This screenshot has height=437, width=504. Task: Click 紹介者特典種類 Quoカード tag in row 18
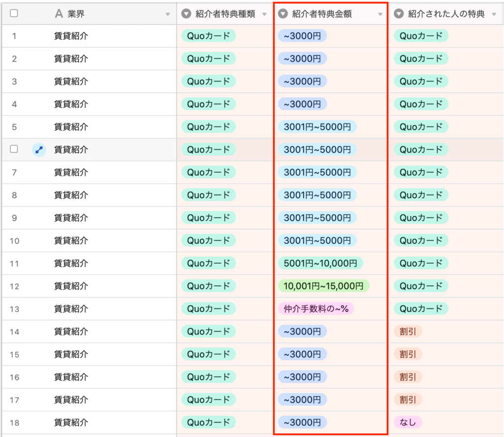tap(209, 422)
